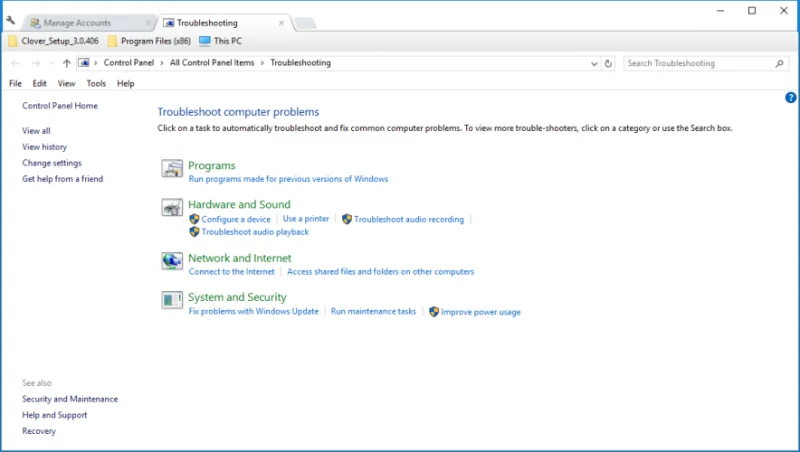Click the Clover wrench settings icon
Screen dimensions: 800x452
pos(11,20)
